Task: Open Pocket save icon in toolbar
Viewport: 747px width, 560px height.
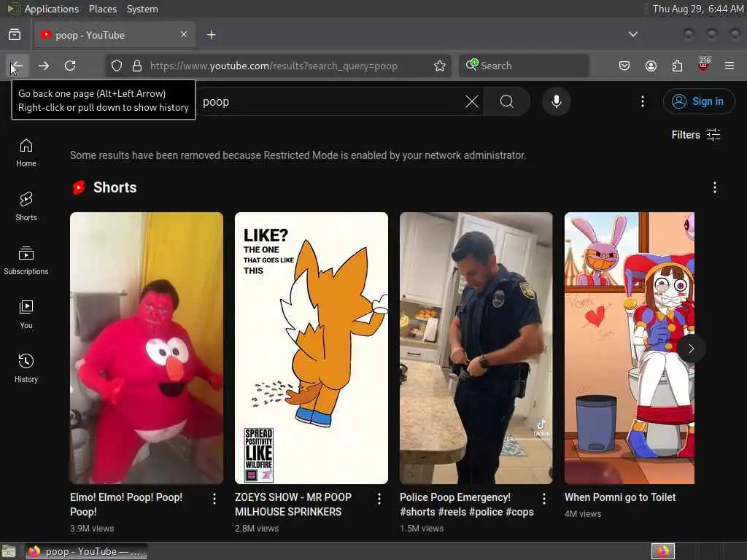Action: 624,66
